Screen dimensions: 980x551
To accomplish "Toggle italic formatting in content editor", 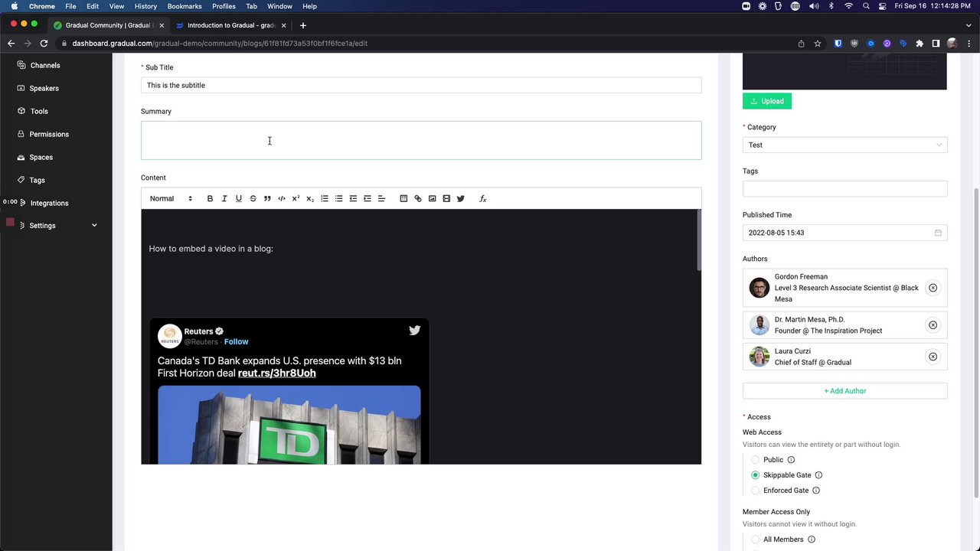I will click(x=224, y=199).
